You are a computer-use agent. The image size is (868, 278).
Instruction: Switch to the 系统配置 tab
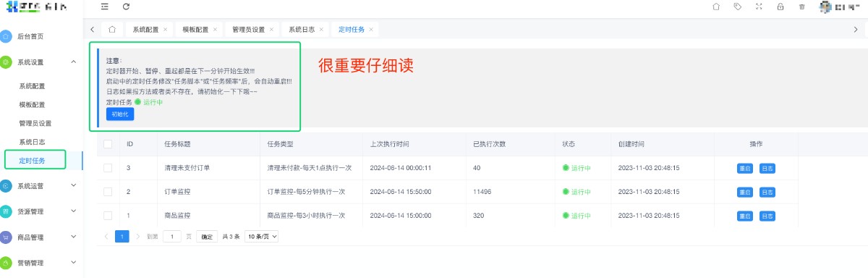tap(149, 30)
